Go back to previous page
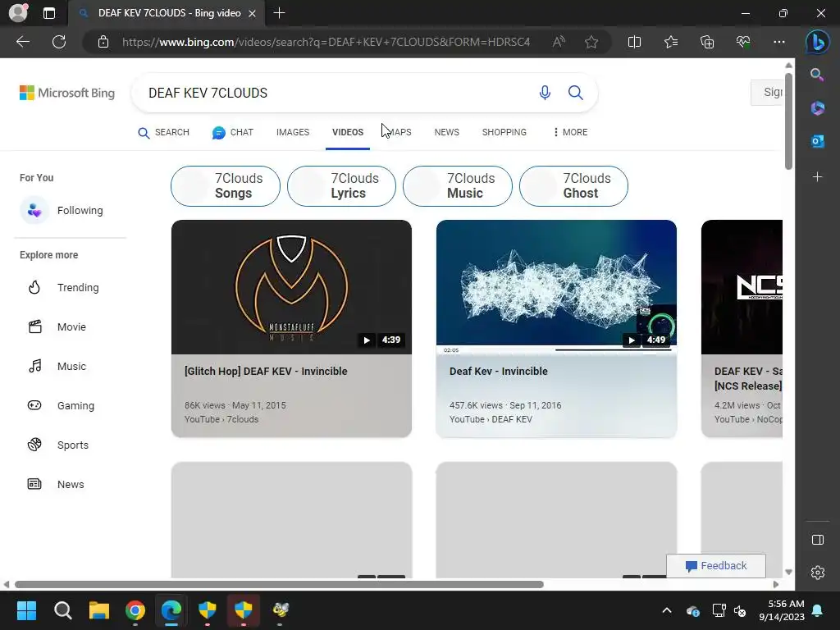Image resolution: width=840 pixels, height=630 pixels. [22, 42]
